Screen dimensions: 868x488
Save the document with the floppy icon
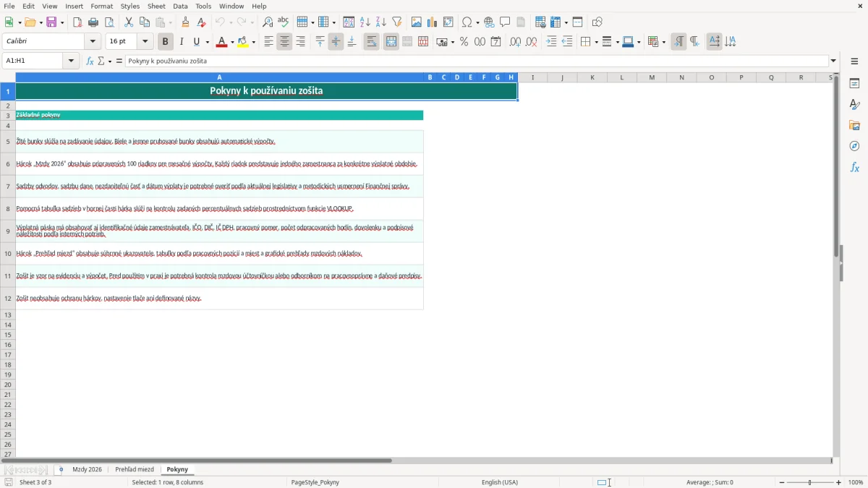click(x=51, y=22)
